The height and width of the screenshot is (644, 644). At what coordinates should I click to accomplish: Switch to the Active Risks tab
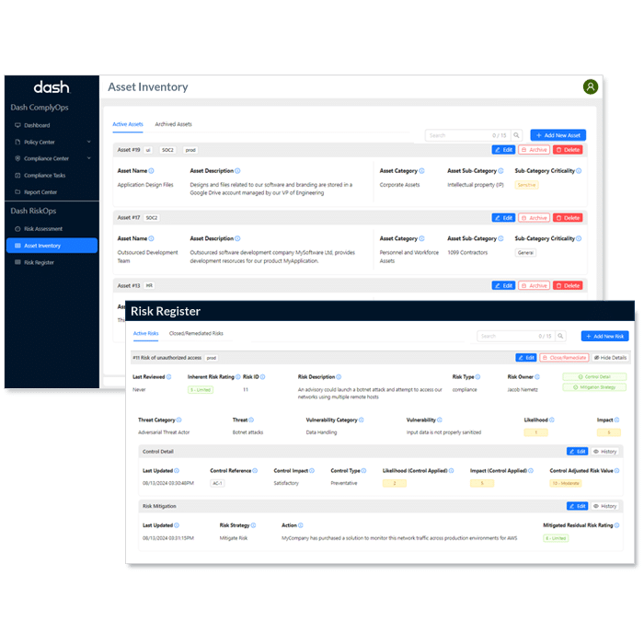145,333
